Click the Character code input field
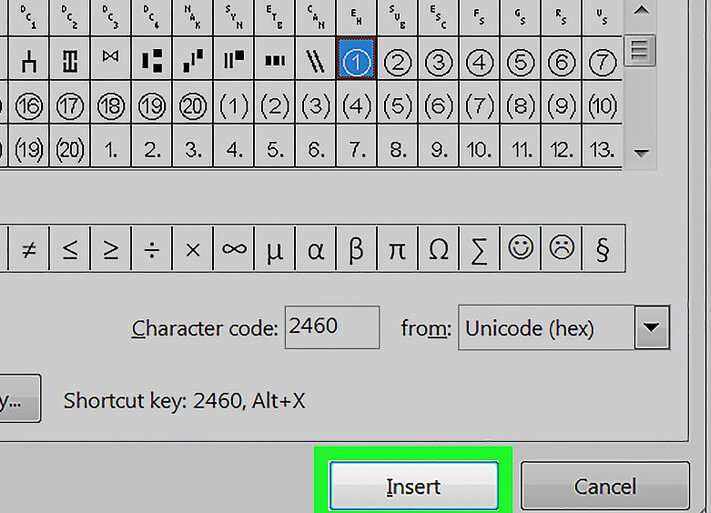Image resolution: width=711 pixels, height=513 pixels. point(331,327)
